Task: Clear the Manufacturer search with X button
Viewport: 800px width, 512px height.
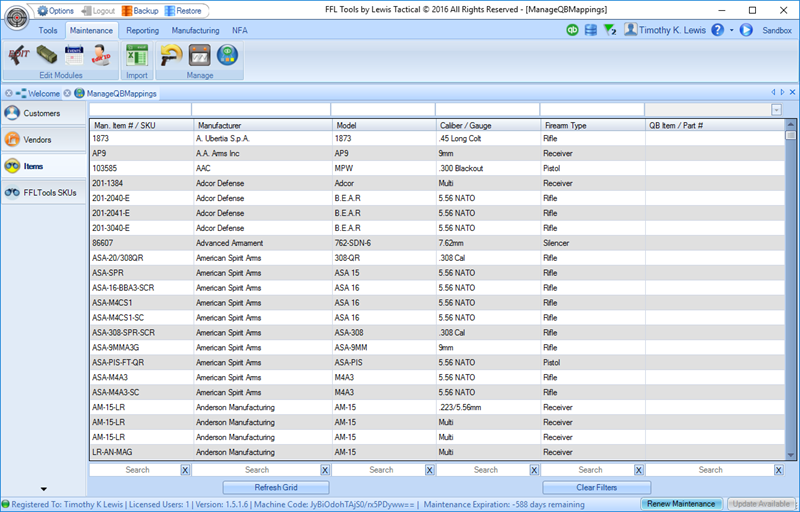Action: (325, 469)
